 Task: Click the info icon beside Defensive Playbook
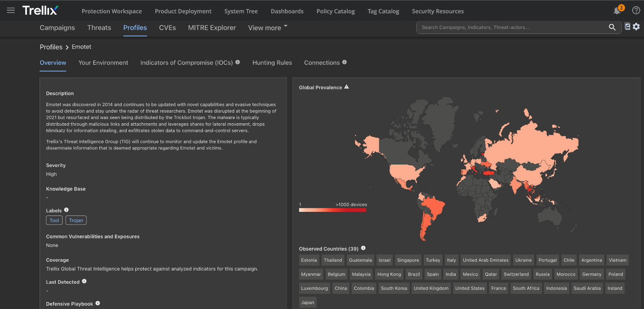click(x=98, y=303)
